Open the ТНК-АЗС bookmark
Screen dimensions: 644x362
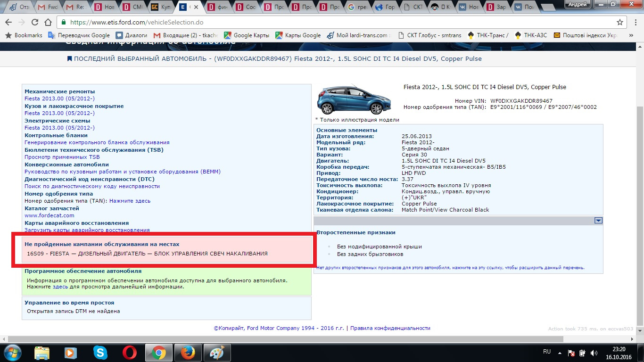pyautogui.click(x=531, y=35)
